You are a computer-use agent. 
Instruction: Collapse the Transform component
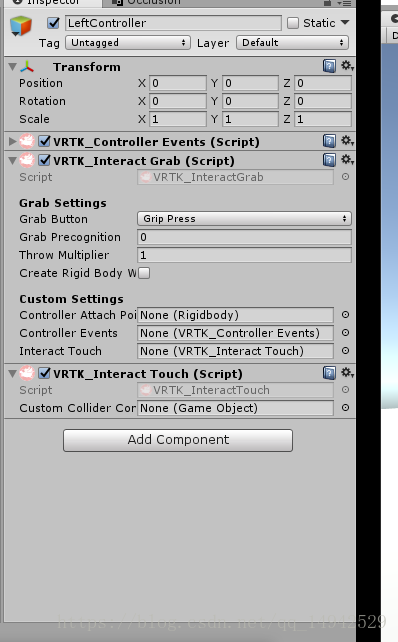13,67
